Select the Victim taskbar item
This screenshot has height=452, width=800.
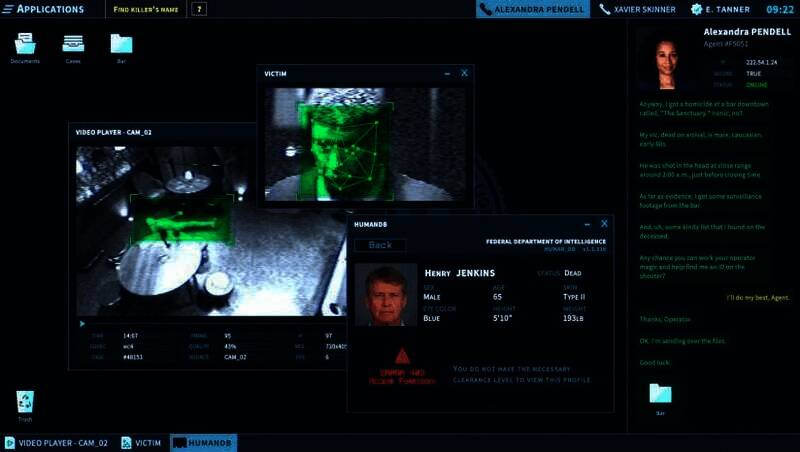141,442
